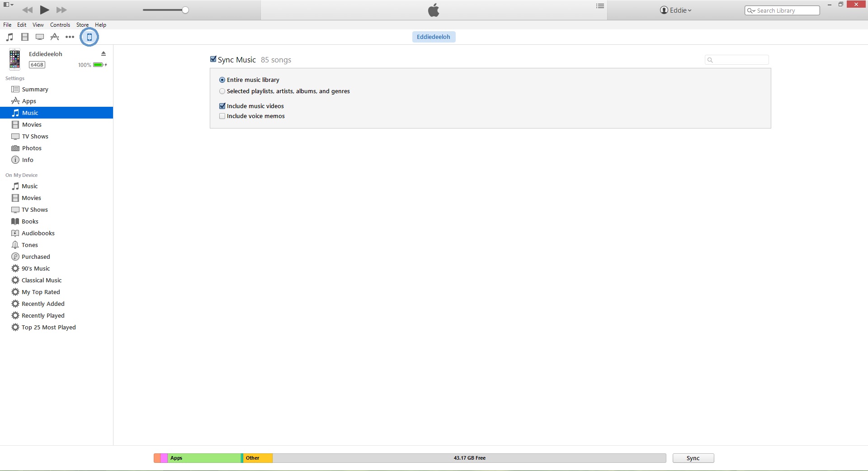Viewport: 868px width, 471px height.
Task: Click the three-dot More libraries icon
Action: click(70, 37)
